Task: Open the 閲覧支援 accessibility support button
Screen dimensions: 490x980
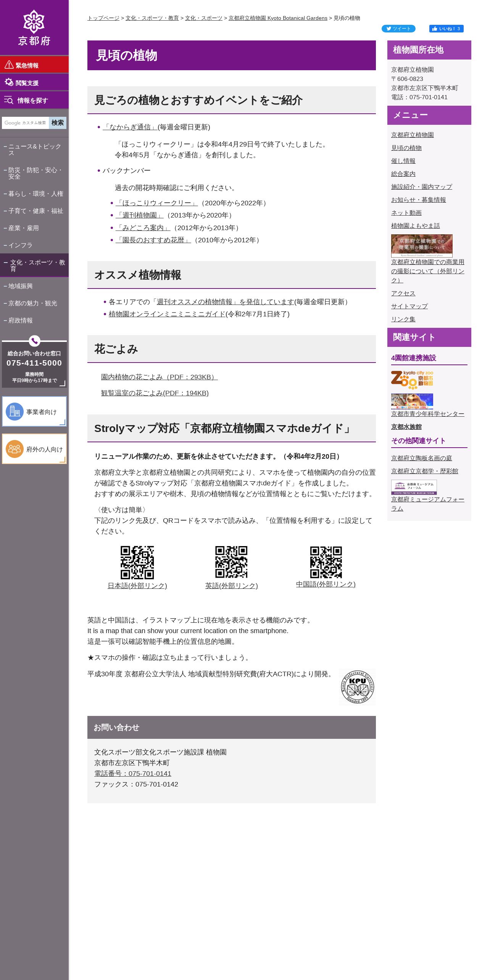Action: 34,82
